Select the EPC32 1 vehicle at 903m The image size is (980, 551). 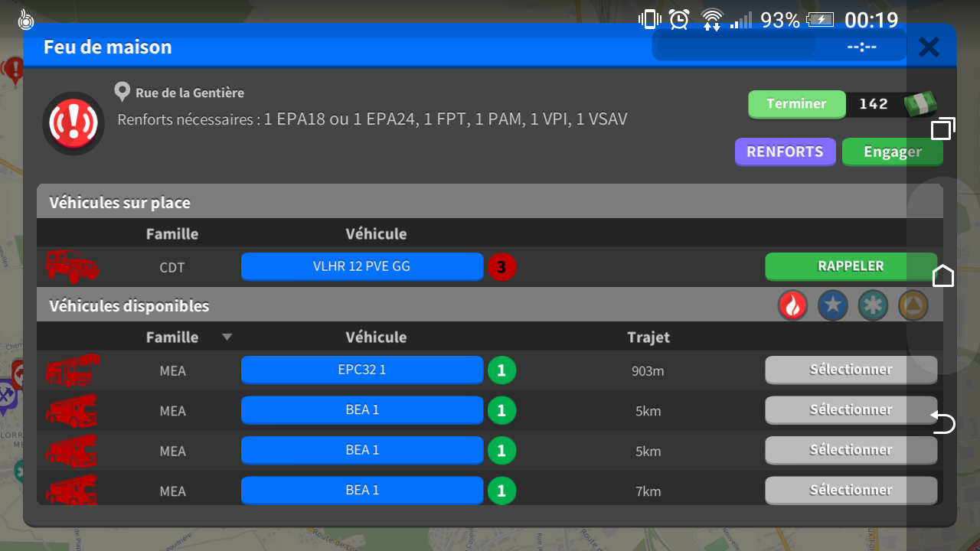click(850, 370)
